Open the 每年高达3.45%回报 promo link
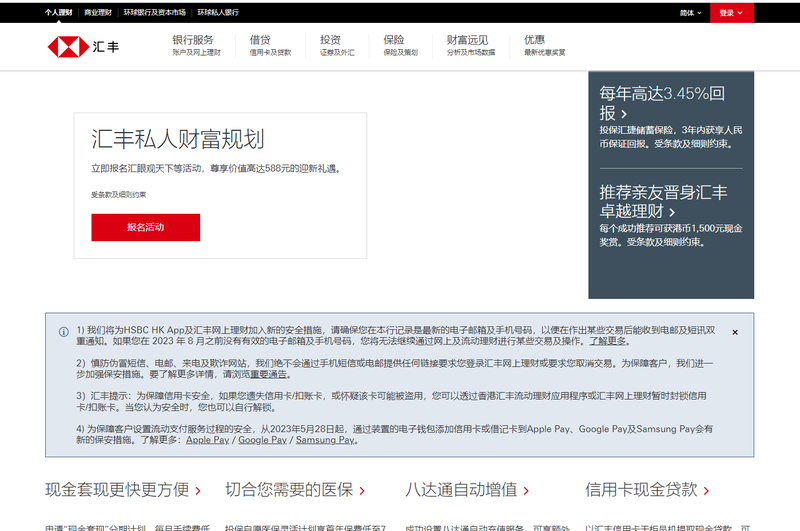Viewport: 800px width, 531px height. click(x=661, y=103)
